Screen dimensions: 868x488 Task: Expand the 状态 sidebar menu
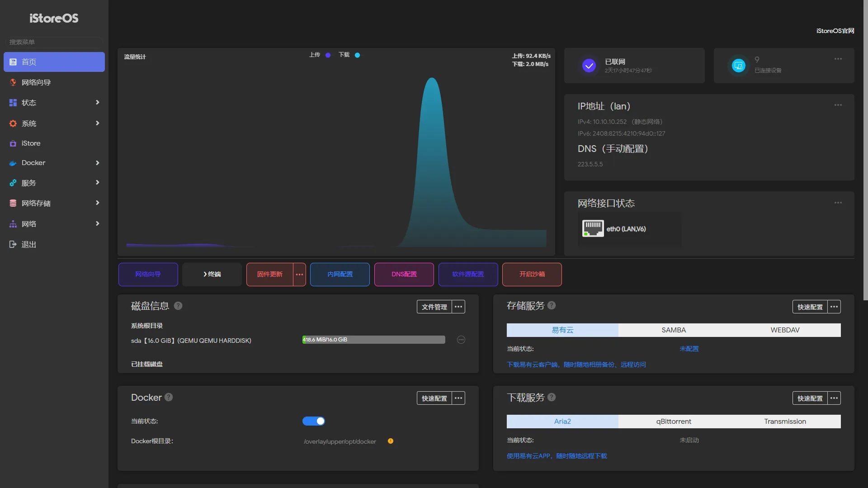(x=54, y=103)
